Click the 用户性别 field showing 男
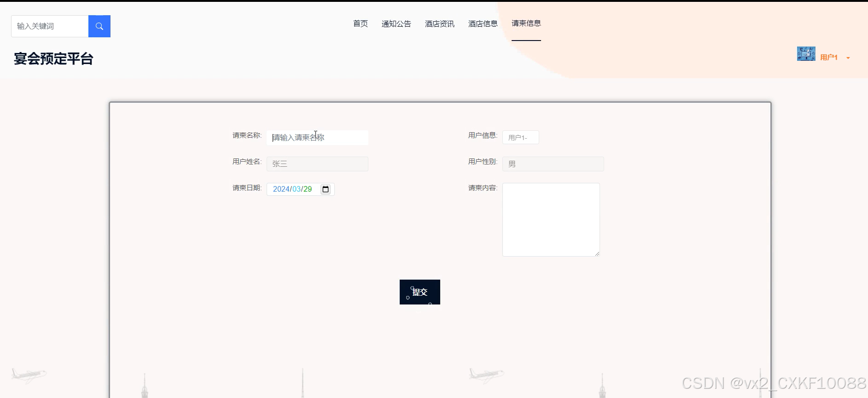 (x=553, y=164)
